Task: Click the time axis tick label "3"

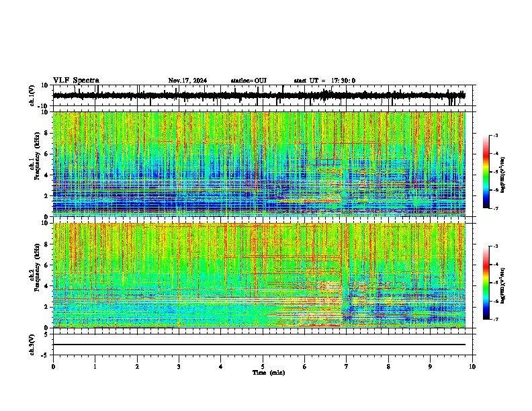Action: coord(179,367)
